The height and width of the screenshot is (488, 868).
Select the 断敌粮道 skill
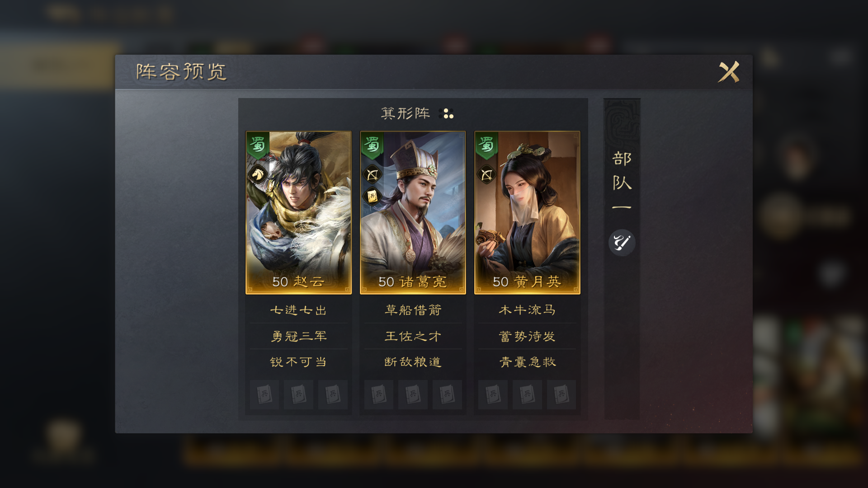click(x=413, y=362)
